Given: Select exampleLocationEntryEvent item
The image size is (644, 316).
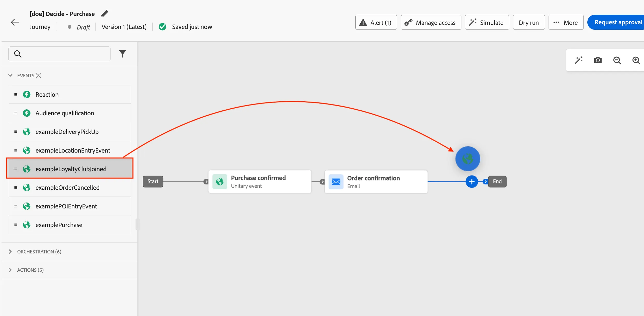Looking at the screenshot, I should tap(70, 150).
